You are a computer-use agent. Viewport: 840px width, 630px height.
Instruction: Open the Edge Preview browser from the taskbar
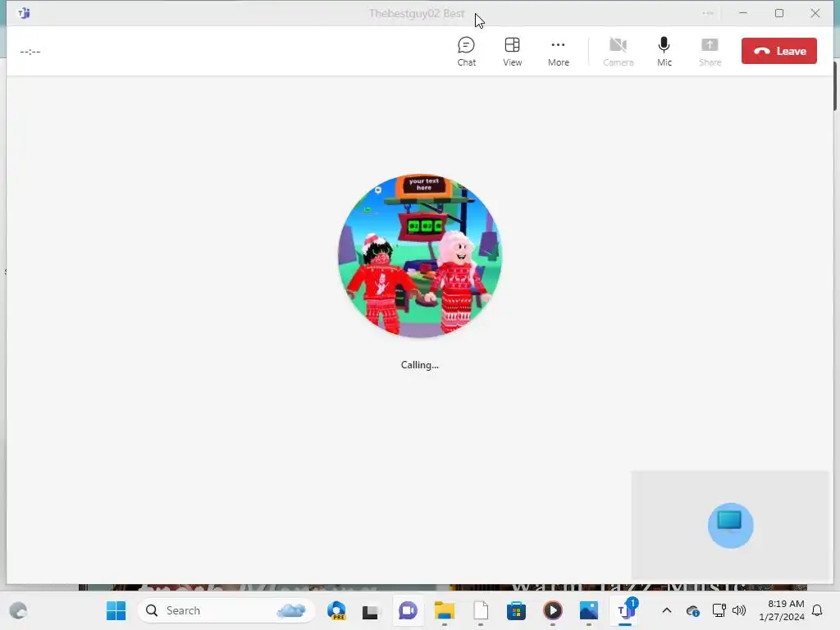pyautogui.click(x=336, y=610)
